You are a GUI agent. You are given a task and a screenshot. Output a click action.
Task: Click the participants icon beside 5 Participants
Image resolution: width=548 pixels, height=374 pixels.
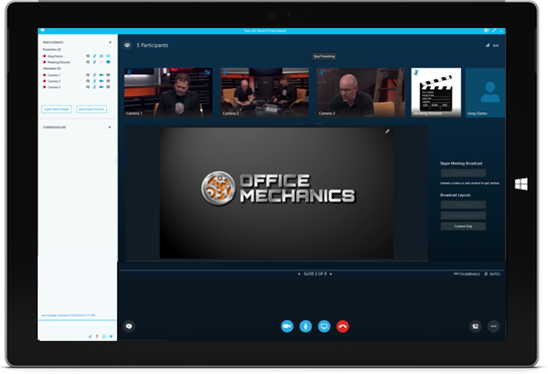click(127, 45)
